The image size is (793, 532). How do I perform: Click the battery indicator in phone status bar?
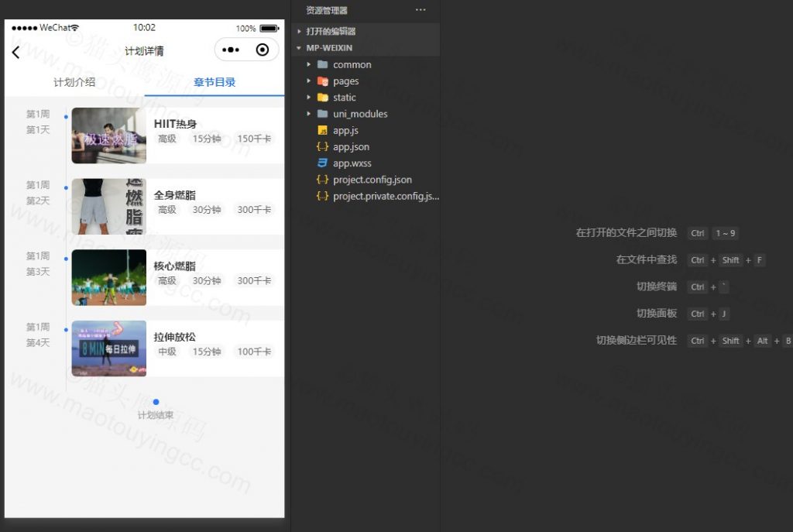coord(269,29)
